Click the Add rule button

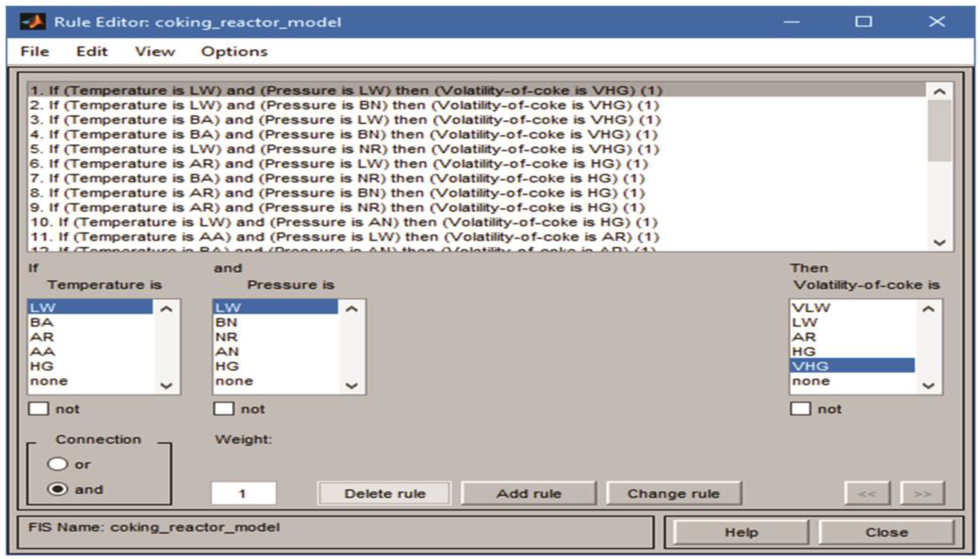point(529,493)
